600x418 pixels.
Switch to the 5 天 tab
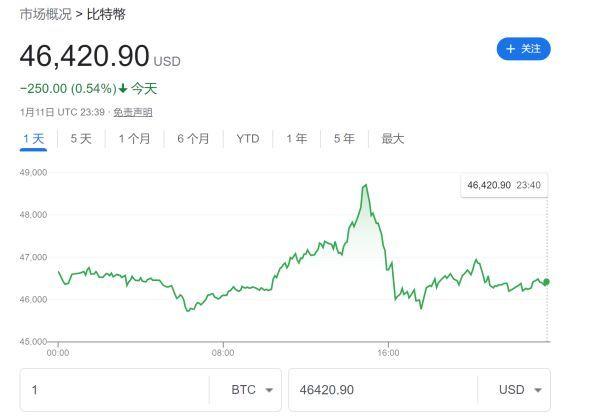[81, 139]
